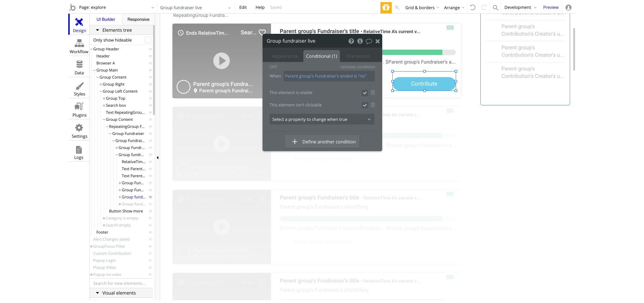Open the Group fundraiser live element dropdown

[195, 7]
